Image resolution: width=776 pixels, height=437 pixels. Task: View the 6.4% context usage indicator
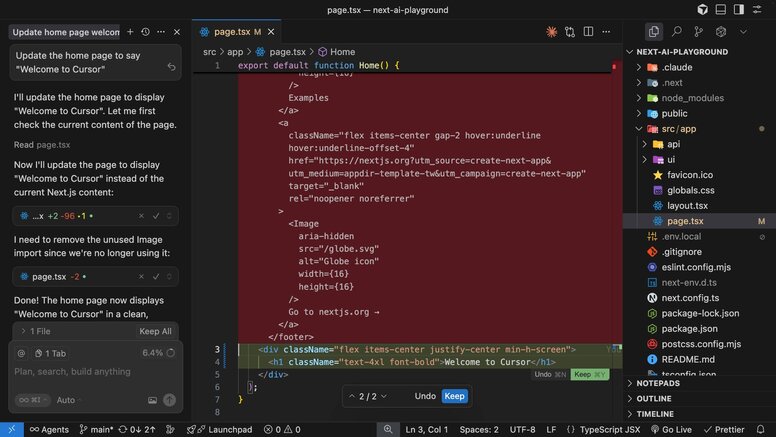click(x=158, y=353)
